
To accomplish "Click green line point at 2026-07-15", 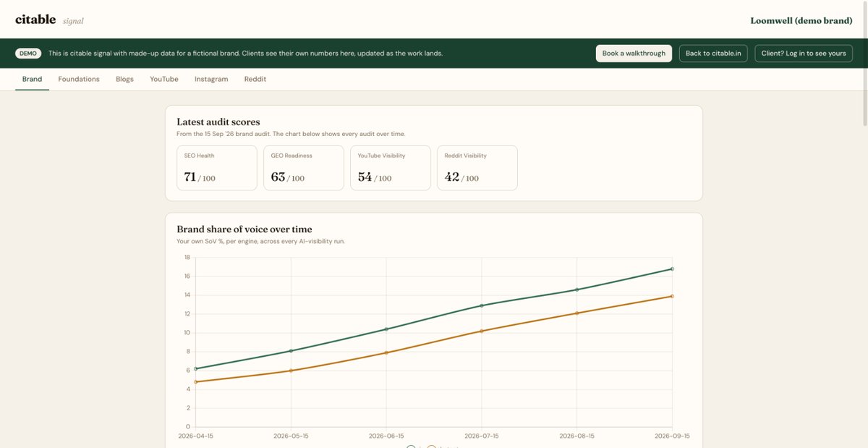I will tap(482, 305).
